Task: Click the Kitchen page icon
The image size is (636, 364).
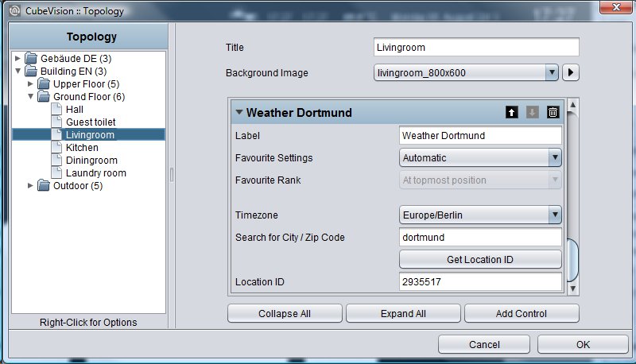Action: (x=56, y=147)
